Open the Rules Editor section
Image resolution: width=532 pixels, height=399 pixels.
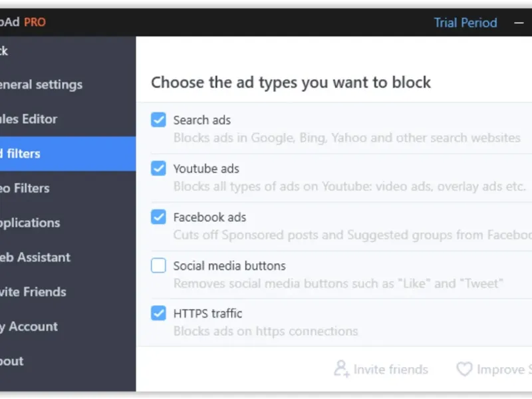tap(29, 119)
